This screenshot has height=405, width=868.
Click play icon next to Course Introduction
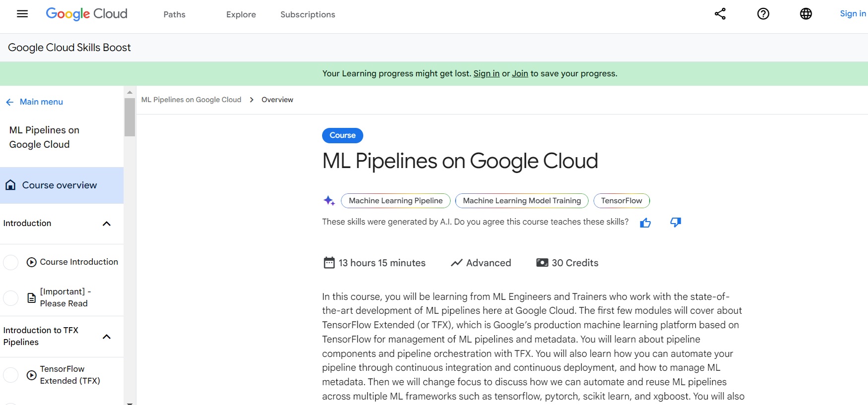point(32,262)
